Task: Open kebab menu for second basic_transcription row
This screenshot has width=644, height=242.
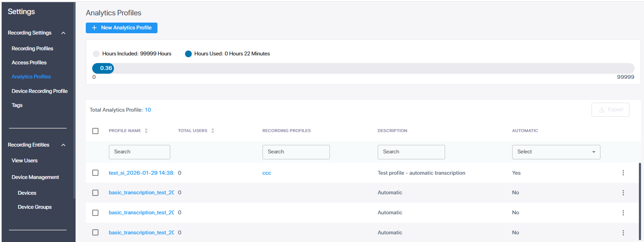Action: pyautogui.click(x=623, y=213)
